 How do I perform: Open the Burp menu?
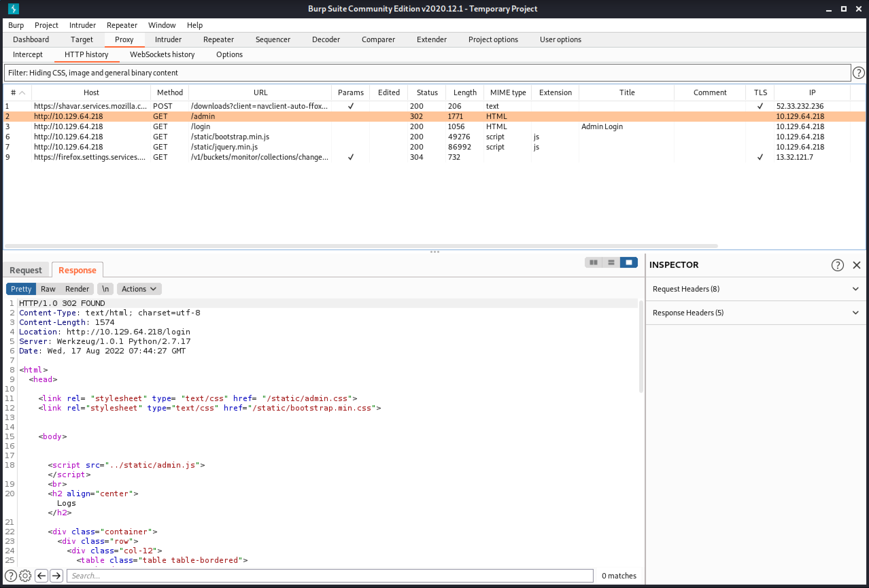[x=16, y=25]
